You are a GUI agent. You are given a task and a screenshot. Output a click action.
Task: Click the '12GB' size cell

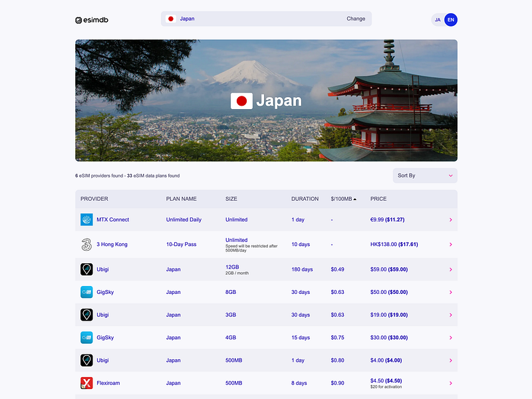pos(232,267)
